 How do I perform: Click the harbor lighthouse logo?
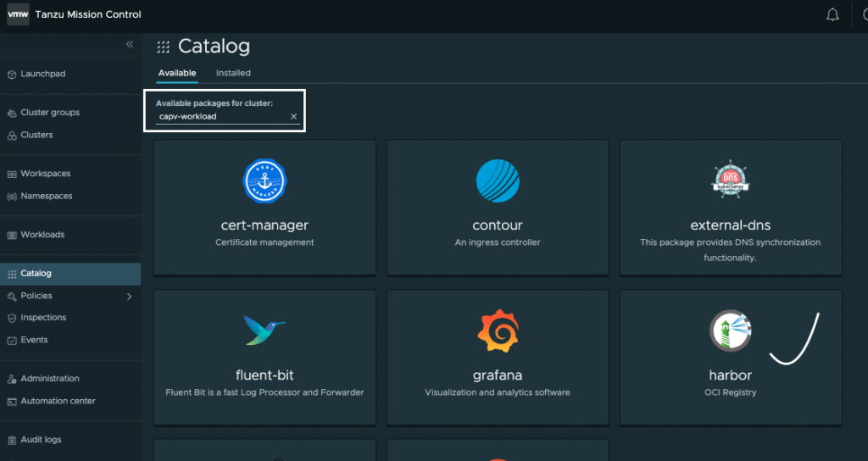click(x=731, y=330)
